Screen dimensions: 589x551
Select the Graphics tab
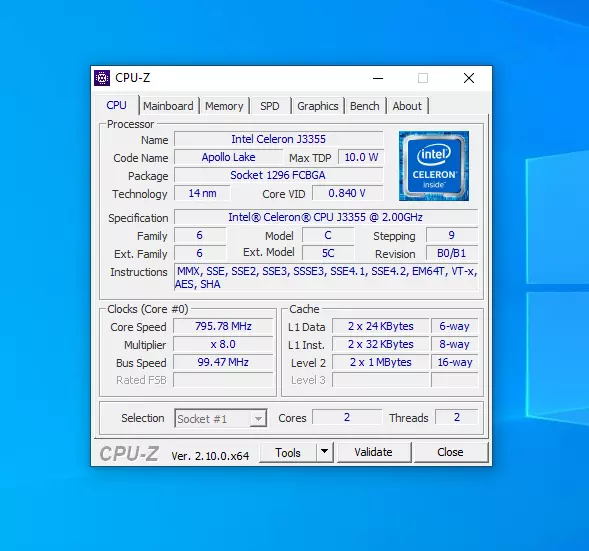point(318,106)
